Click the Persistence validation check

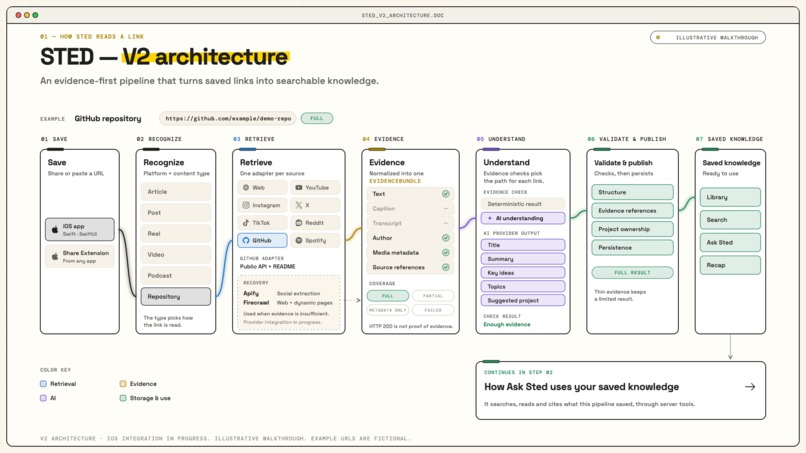[632, 247]
